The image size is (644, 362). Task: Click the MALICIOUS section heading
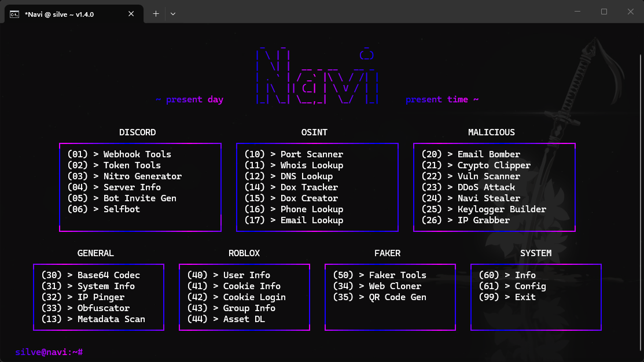click(492, 132)
